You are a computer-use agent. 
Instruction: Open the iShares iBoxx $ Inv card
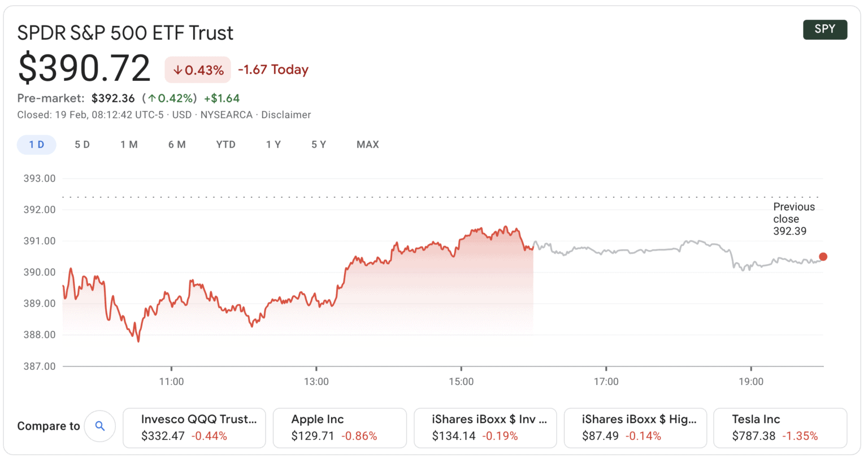click(485, 428)
